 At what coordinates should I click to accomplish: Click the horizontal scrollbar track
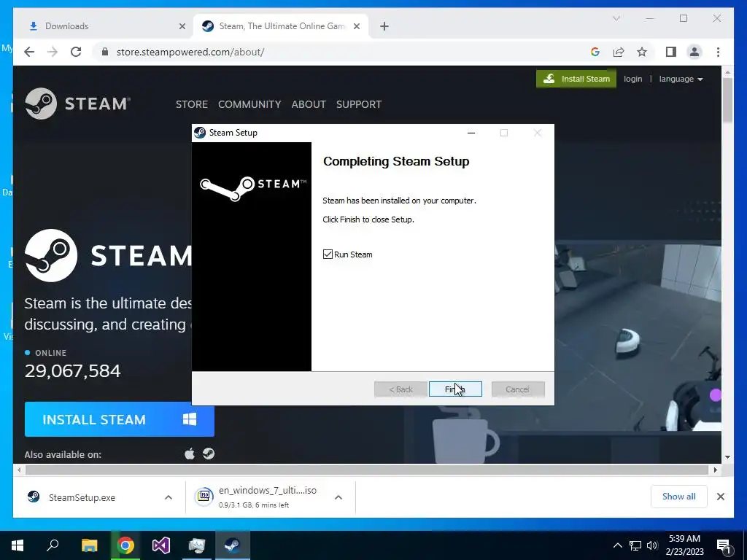point(367,470)
